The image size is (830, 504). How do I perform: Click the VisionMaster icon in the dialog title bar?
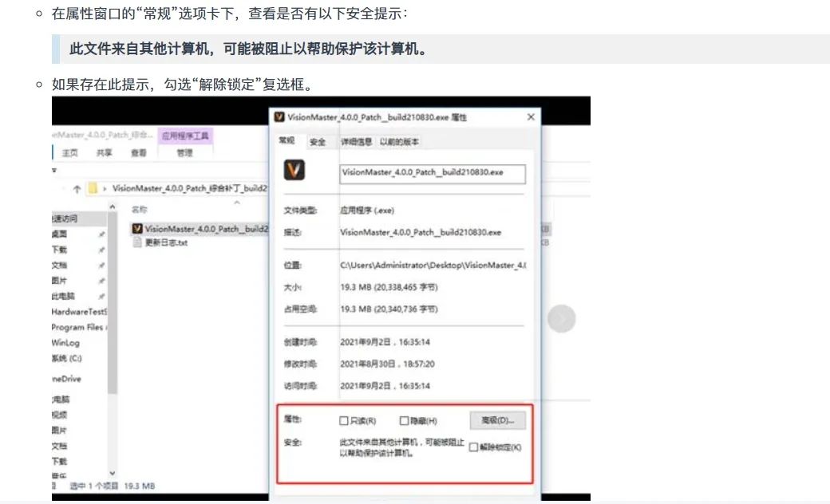(x=279, y=117)
